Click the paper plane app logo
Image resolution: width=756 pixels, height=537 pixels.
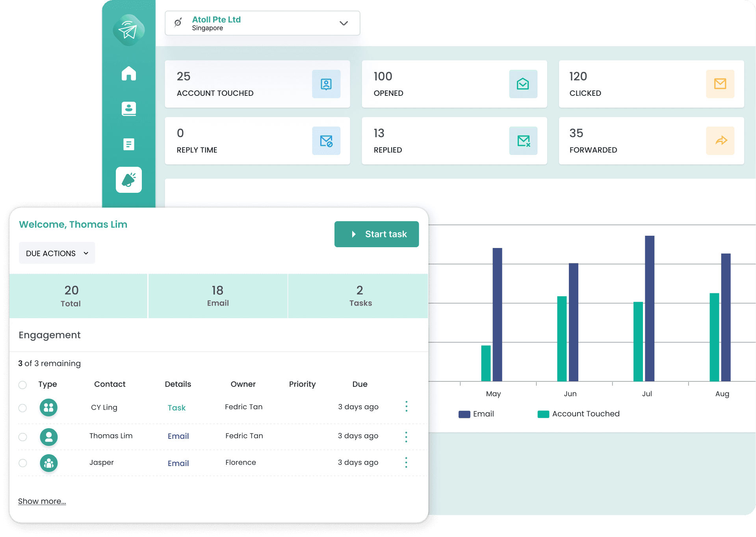128,30
